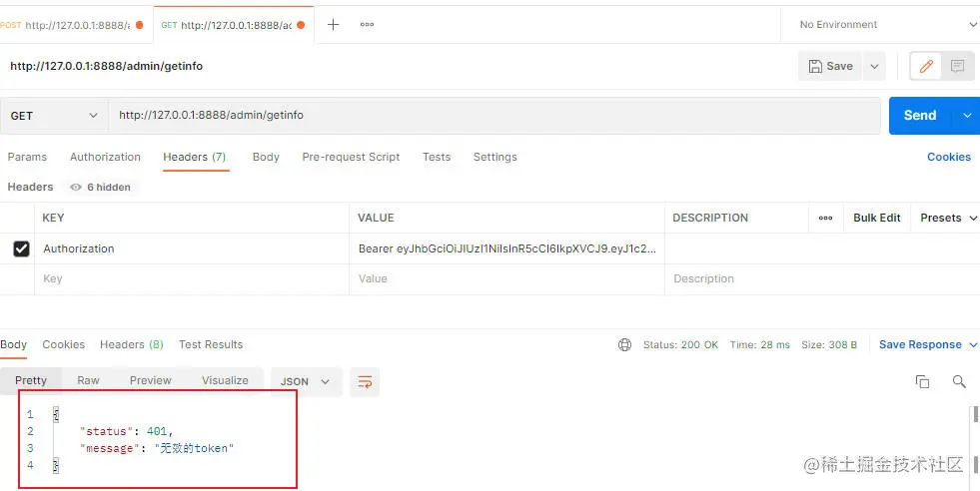
Task: Switch to Raw response view
Action: [88, 381]
